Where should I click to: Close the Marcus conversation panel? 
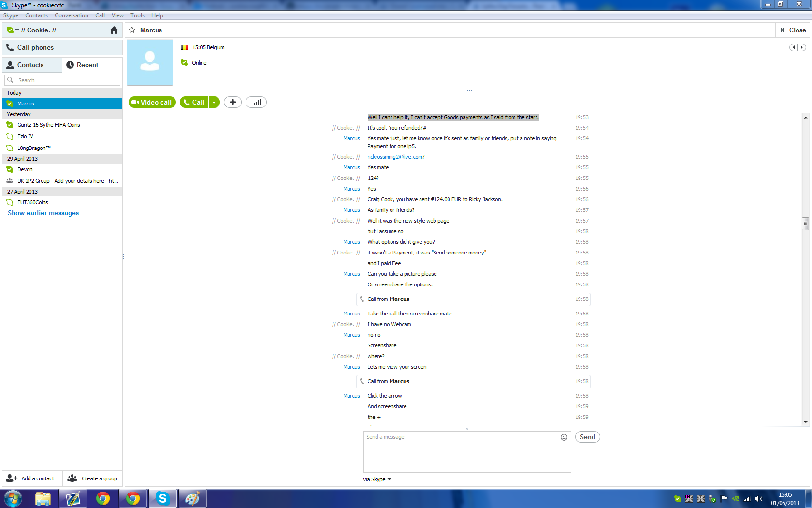click(x=793, y=30)
